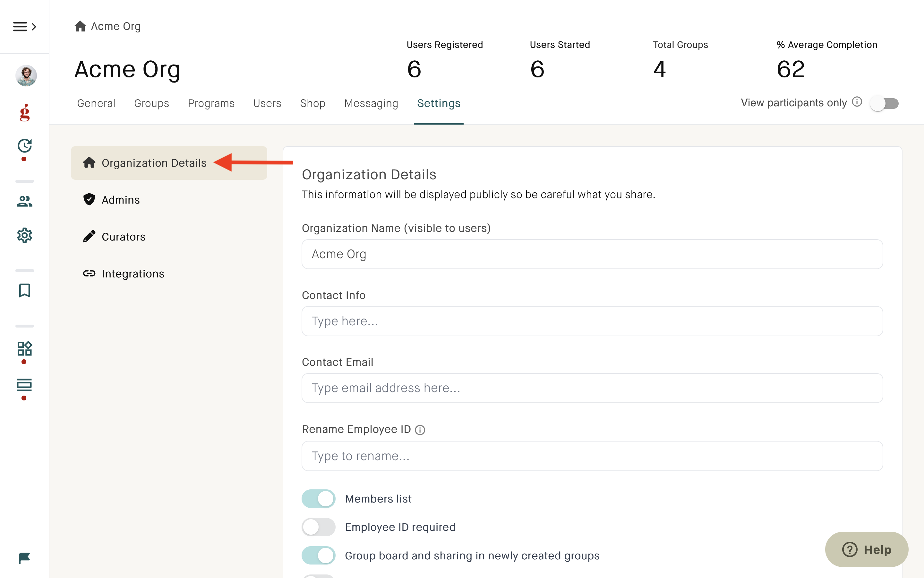The width and height of the screenshot is (924, 578).
Task: Open the bookmark icon in sidebar
Action: click(24, 290)
